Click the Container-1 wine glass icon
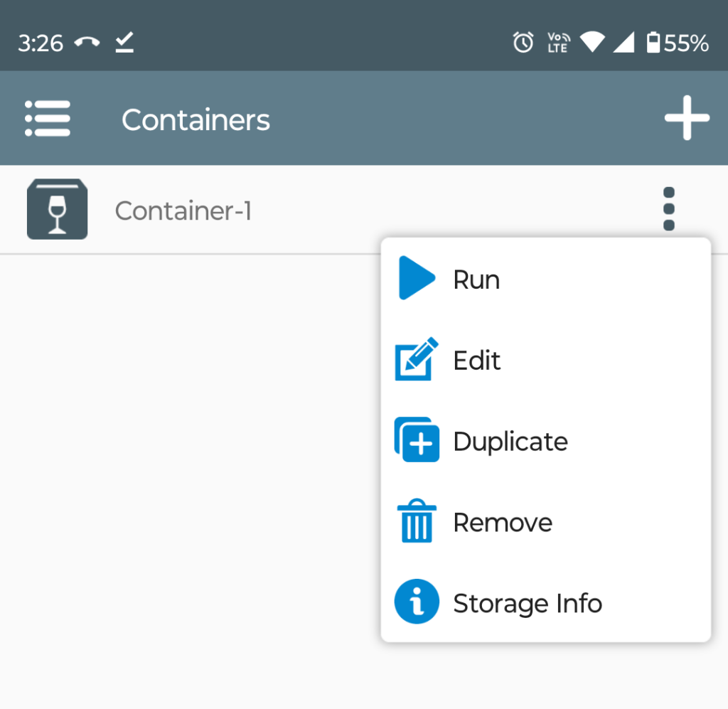The image size is (728, 709). click(57, 208)
